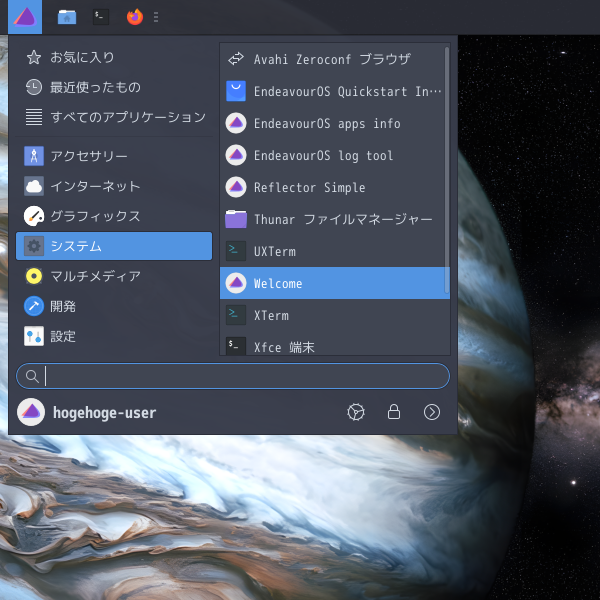Select the インターネット category

(x=114, y=186)
